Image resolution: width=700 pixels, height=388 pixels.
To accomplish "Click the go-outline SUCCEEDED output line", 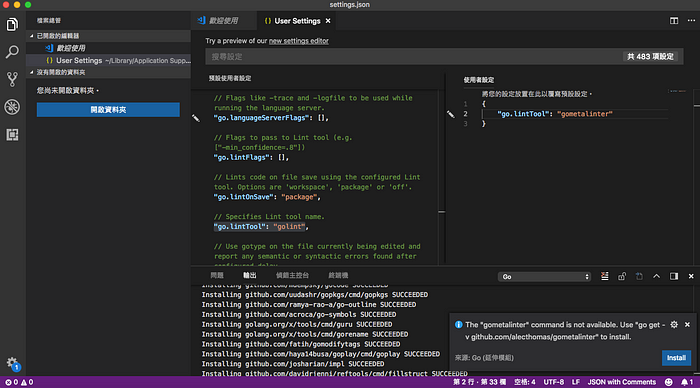I will pyautogui.click(x=308, y=305).
